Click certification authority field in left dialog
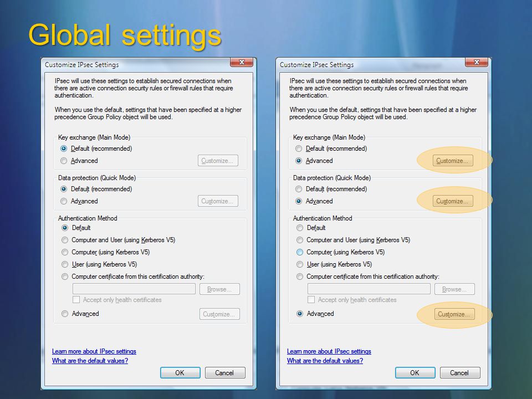Image resolution: width=532 pixels, height=399 pixels. [134, 289]
